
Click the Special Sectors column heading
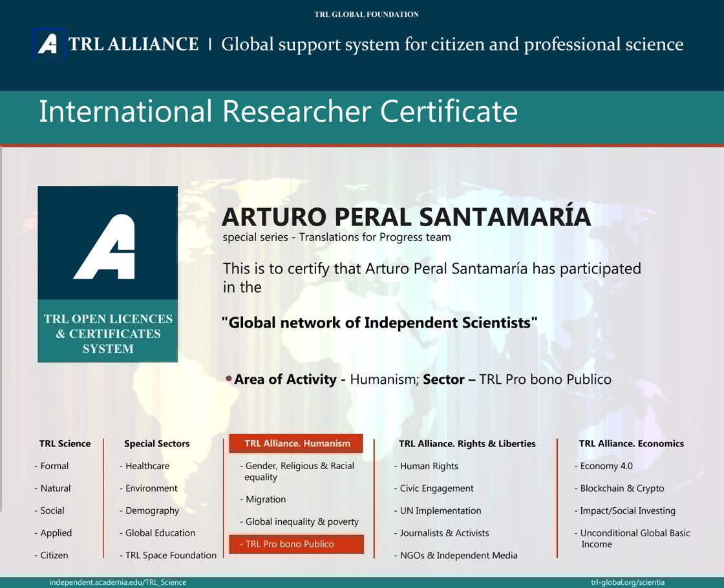click(x=156, y=443)
